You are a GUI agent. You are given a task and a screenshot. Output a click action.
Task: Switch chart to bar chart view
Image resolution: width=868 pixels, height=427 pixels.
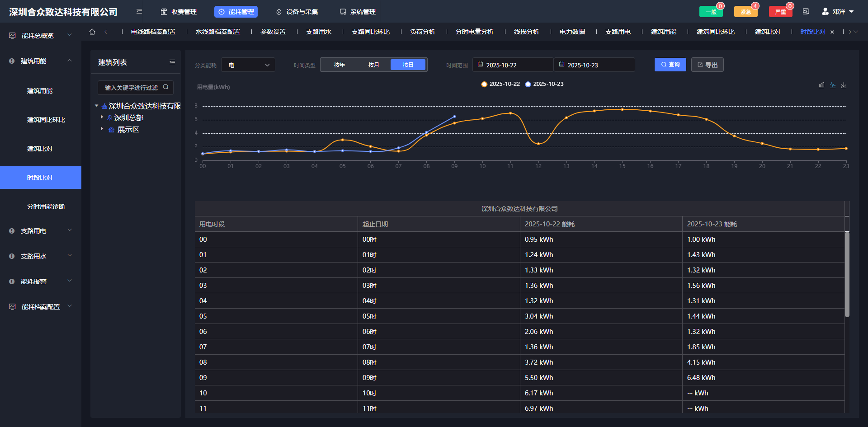point(821,85)
